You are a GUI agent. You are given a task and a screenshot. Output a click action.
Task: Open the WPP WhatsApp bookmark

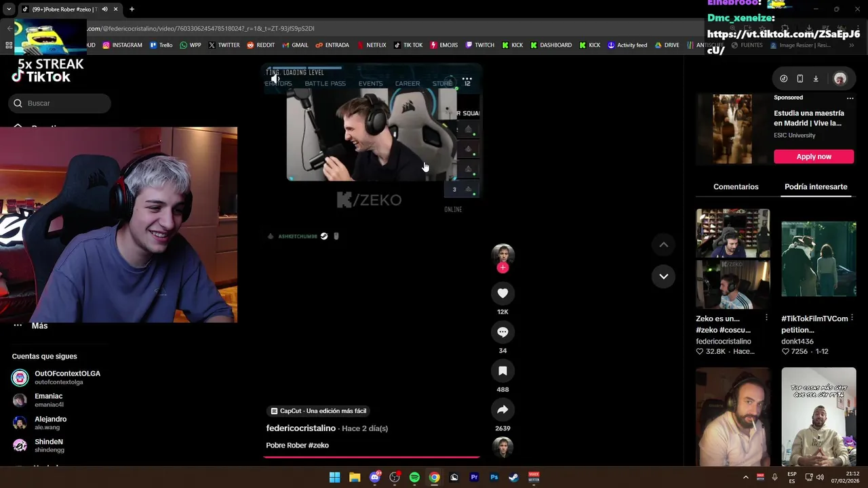pyautogui.click(x=191, y=45)
